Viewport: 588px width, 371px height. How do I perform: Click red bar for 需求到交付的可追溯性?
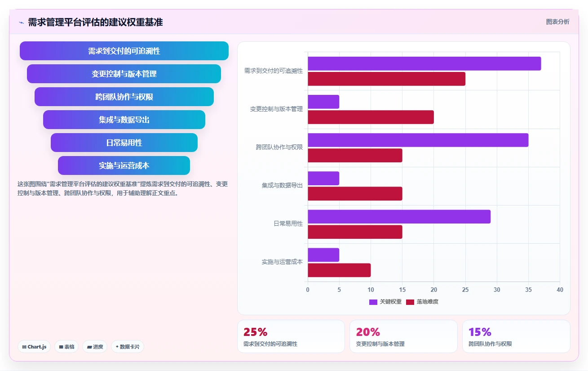coord(386,79)
